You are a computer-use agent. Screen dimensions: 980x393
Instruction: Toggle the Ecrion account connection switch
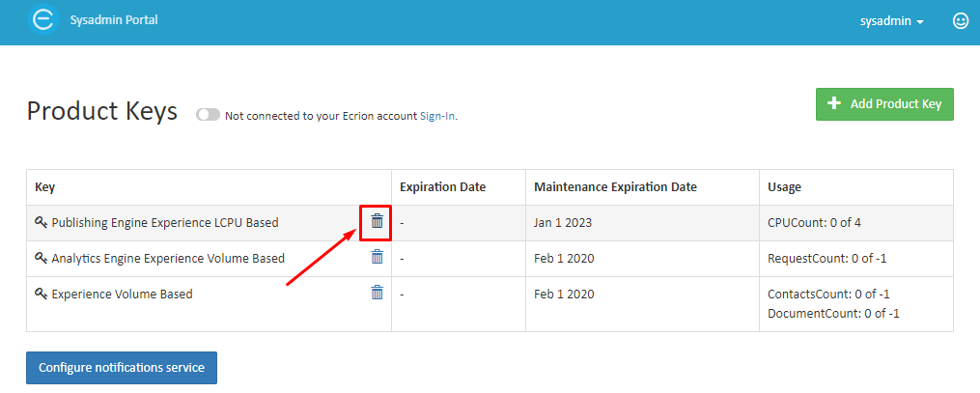click(209, 115)
